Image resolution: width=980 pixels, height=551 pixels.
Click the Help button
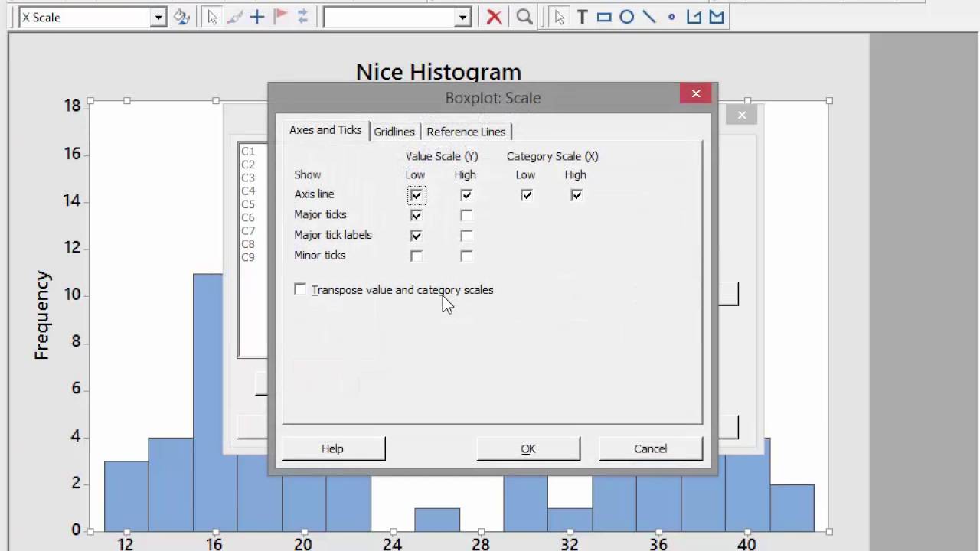point(333,448)
